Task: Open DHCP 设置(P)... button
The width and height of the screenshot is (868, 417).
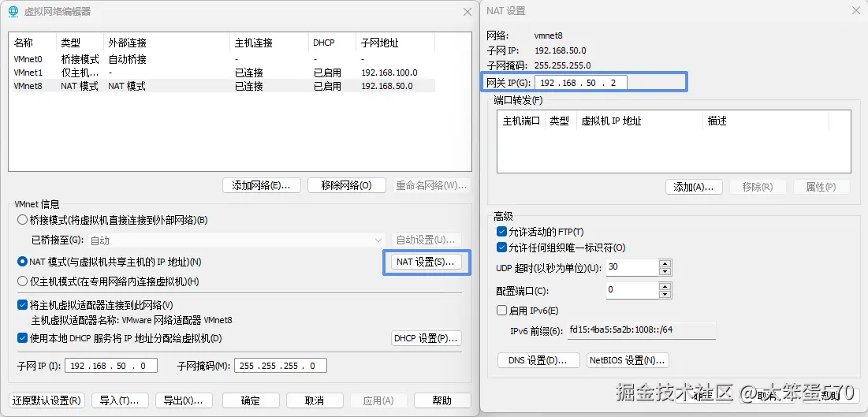Action: [426, 338]
